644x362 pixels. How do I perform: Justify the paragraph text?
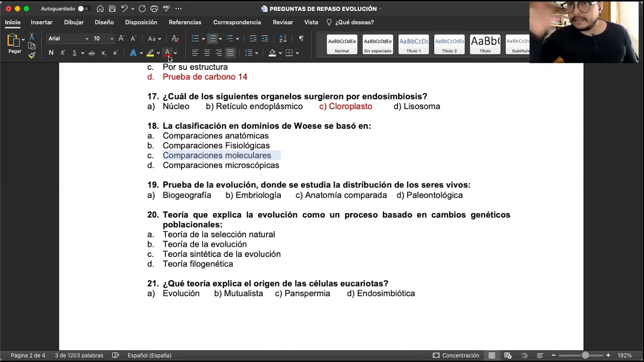click(x=230, y=53)
